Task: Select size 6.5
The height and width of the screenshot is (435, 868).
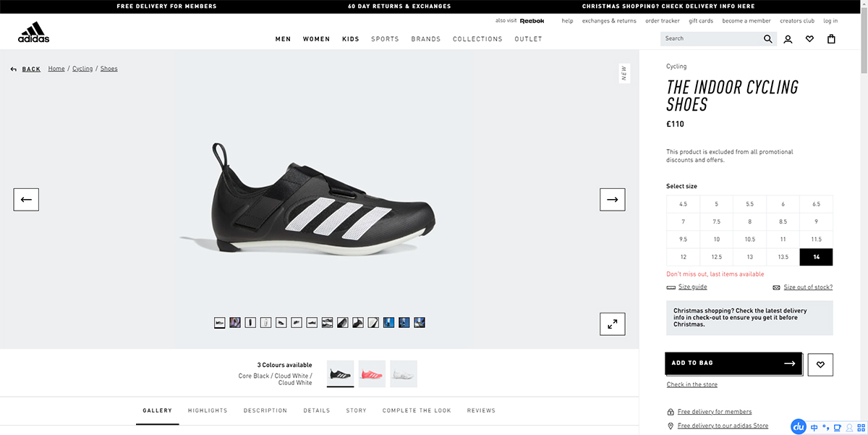Action: coord(816,204)
